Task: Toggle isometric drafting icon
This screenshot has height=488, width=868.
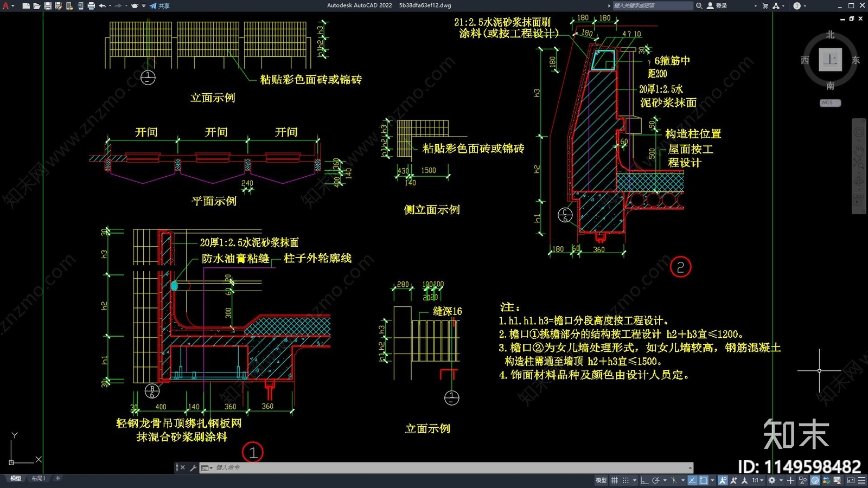Action: tap(674, 480)
